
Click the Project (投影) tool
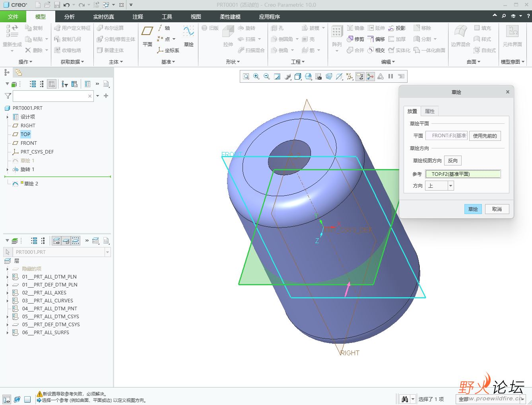coord(397,28)
